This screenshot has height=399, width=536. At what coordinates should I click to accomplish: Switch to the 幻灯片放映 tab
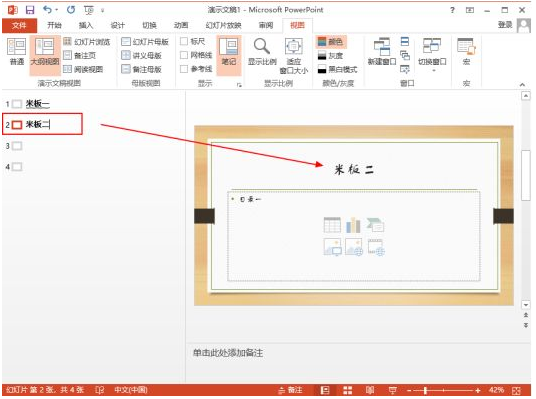click(x=223, y=25)
